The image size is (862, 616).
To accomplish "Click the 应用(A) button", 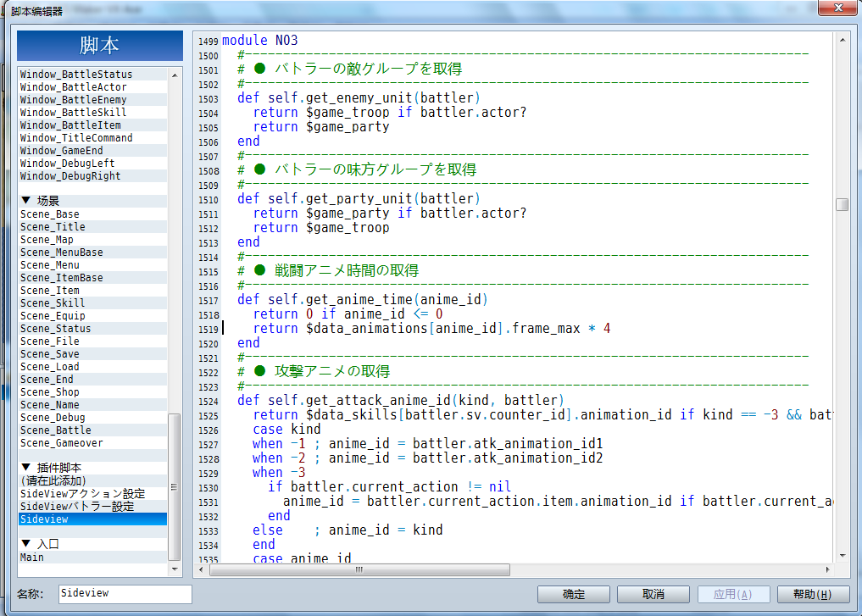I will (x=733, y=594).
